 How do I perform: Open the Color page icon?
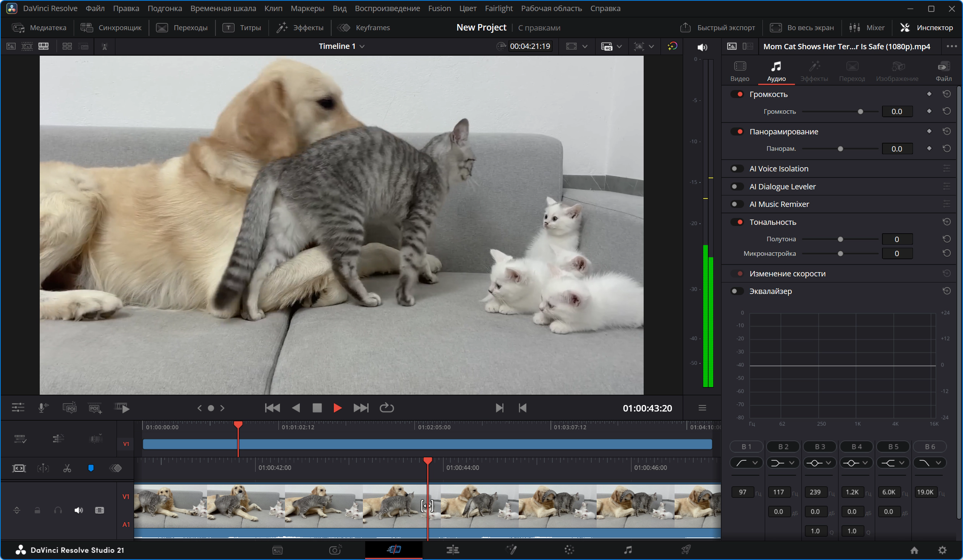tap(569, 550)
